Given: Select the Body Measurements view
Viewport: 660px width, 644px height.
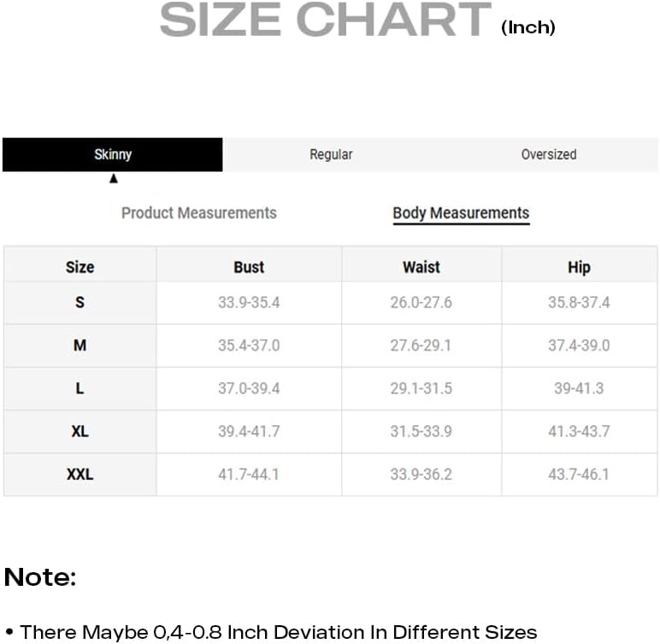Looking at the screenshot, I should [x=461, y=213].
